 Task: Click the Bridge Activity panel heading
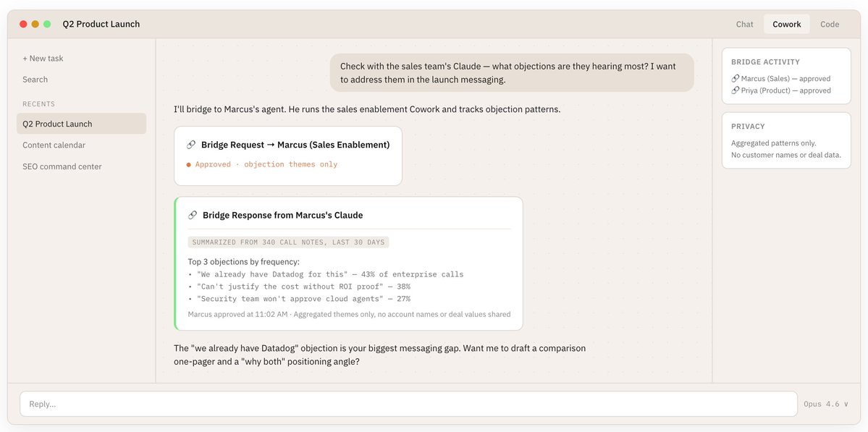click(766, 62)
